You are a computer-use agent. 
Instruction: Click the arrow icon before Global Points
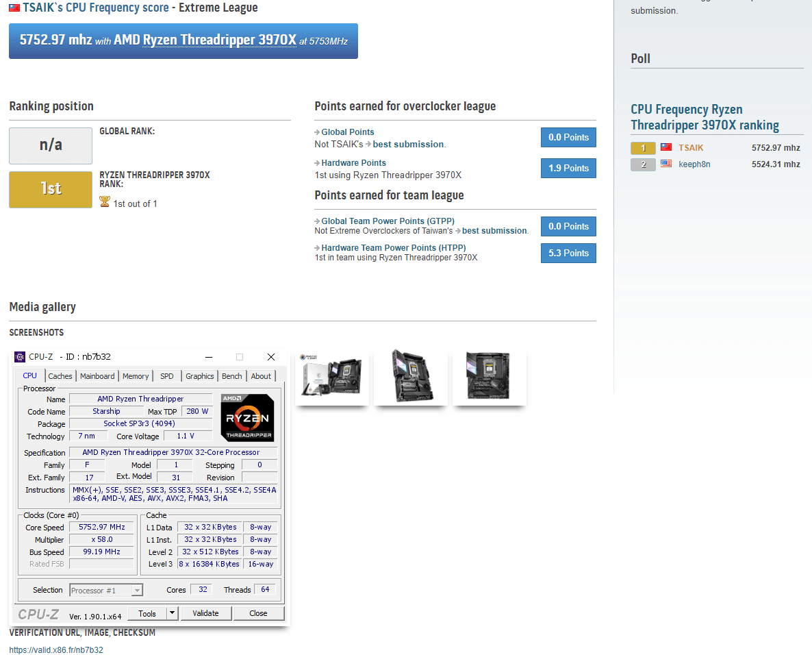(x=317, y=132)
